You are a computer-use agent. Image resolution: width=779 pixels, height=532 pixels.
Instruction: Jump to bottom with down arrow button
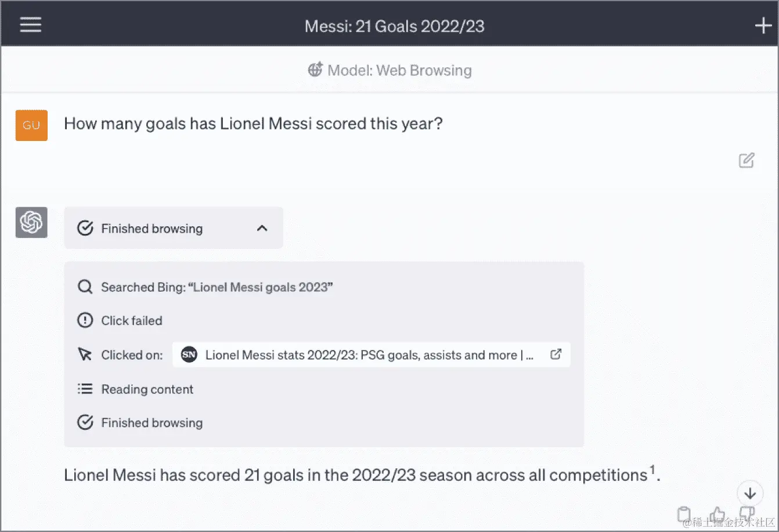coord(750,493)
